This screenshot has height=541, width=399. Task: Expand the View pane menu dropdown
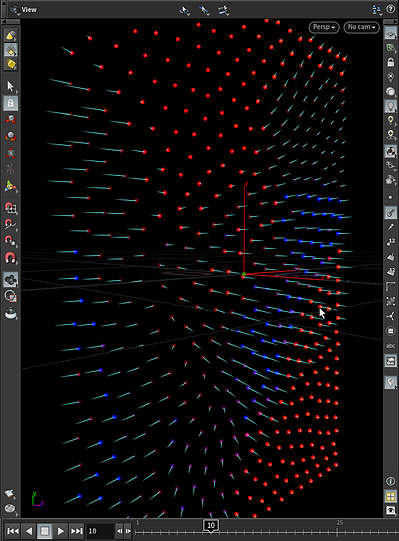14,10
